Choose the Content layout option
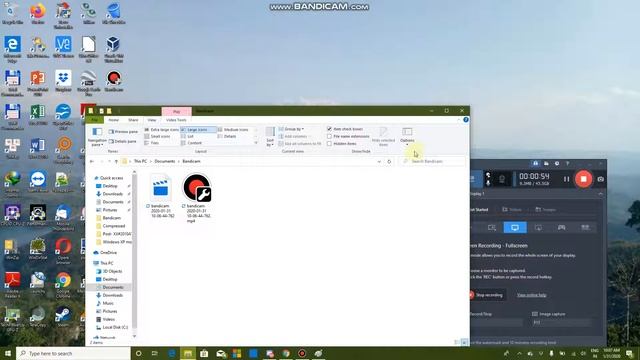The image size is (640, 360). point(192,143)
